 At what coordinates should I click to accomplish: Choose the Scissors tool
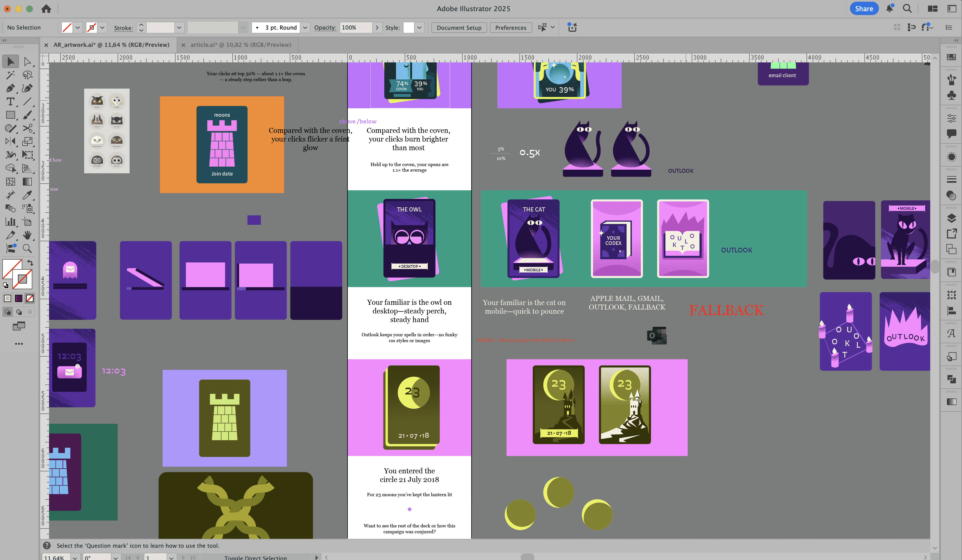click(27, 128)
